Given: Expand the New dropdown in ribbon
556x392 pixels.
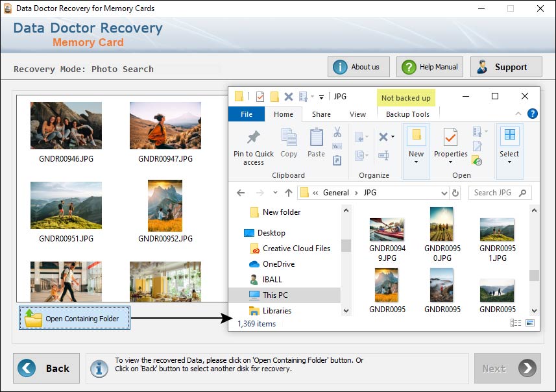Looking at the screenshot, I should click(x=416, y=162).
